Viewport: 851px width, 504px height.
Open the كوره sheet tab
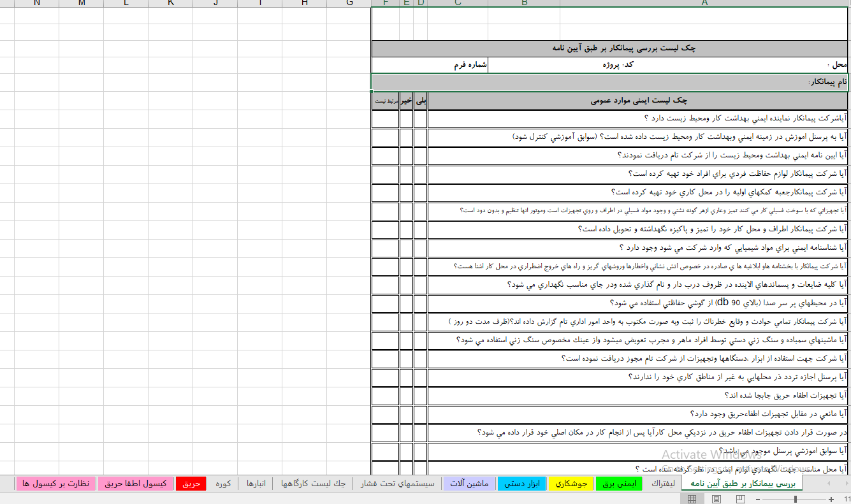(x=223, y=484)
